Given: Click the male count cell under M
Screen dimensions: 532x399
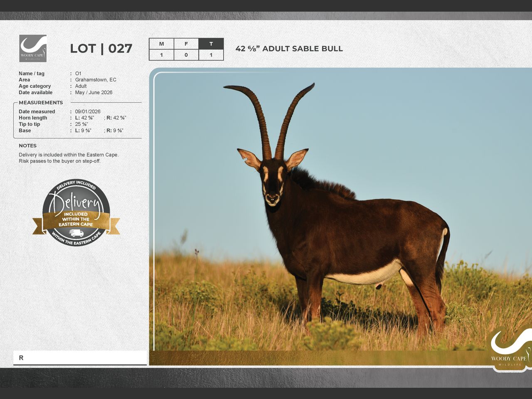Looking at the screenshot, I should point(161,55).
